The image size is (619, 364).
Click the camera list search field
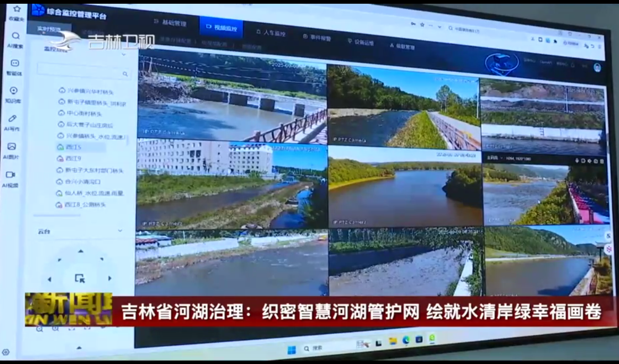coord(80,71)
